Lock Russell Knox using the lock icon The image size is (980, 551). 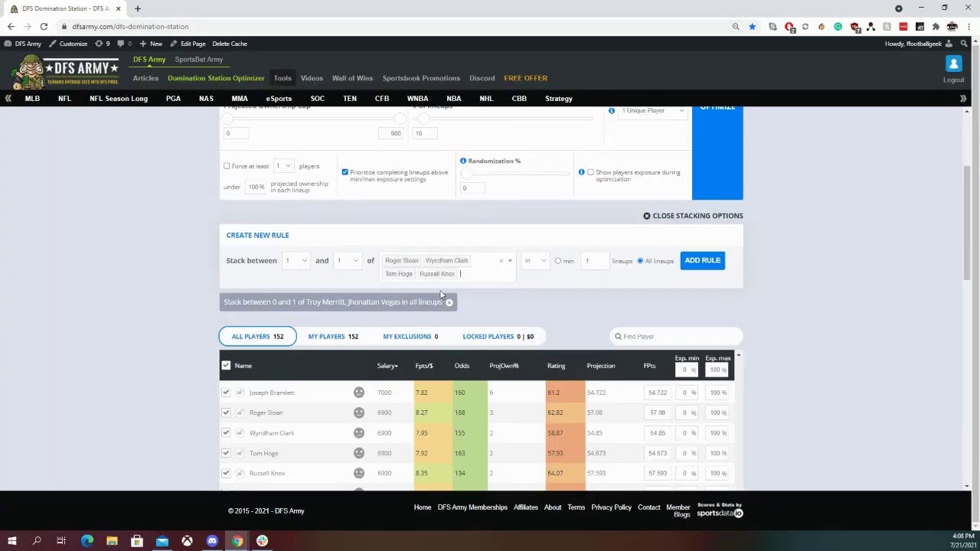[240, 473]
